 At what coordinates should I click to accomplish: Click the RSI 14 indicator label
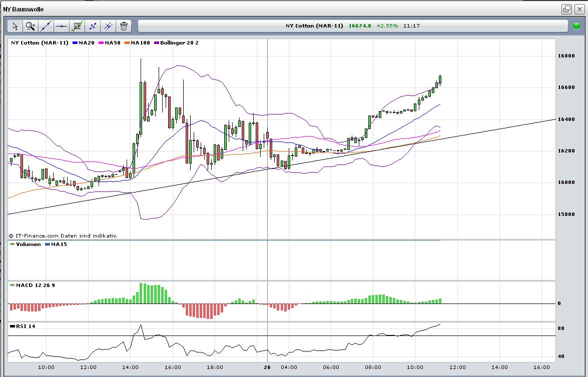coord(25,326)
